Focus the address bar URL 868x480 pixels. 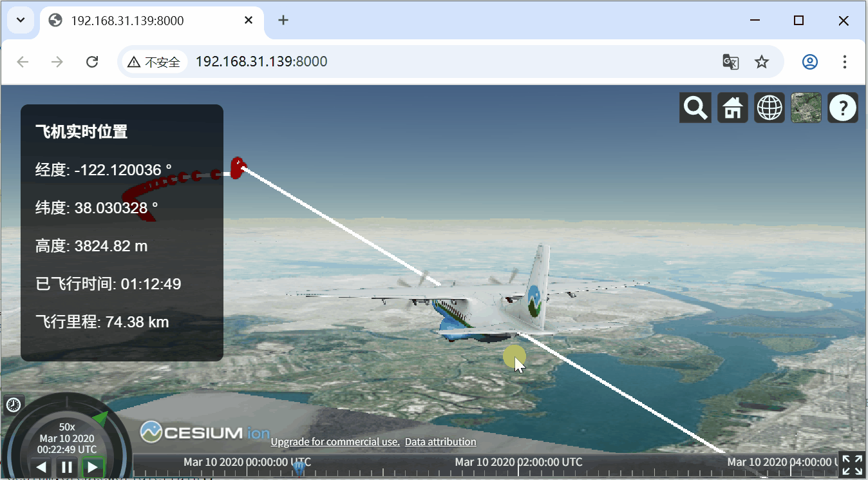261,62
